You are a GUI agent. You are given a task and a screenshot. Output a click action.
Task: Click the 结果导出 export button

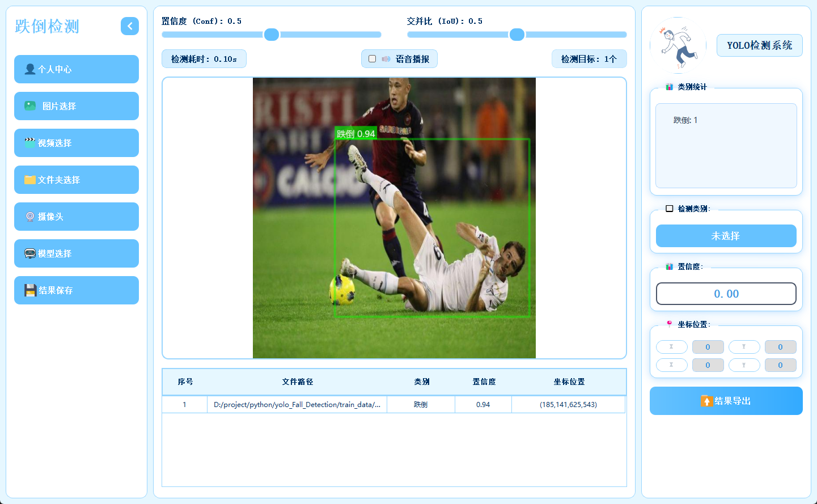coord(726,401)
